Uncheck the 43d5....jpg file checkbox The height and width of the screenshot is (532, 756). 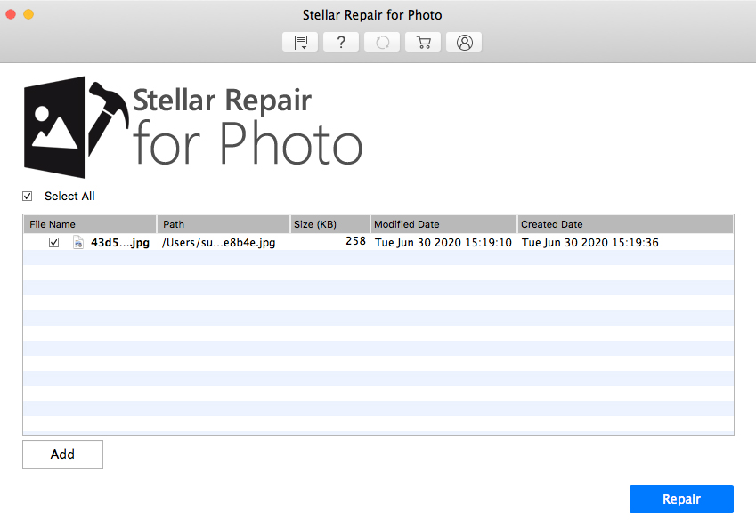pos(54,242)
